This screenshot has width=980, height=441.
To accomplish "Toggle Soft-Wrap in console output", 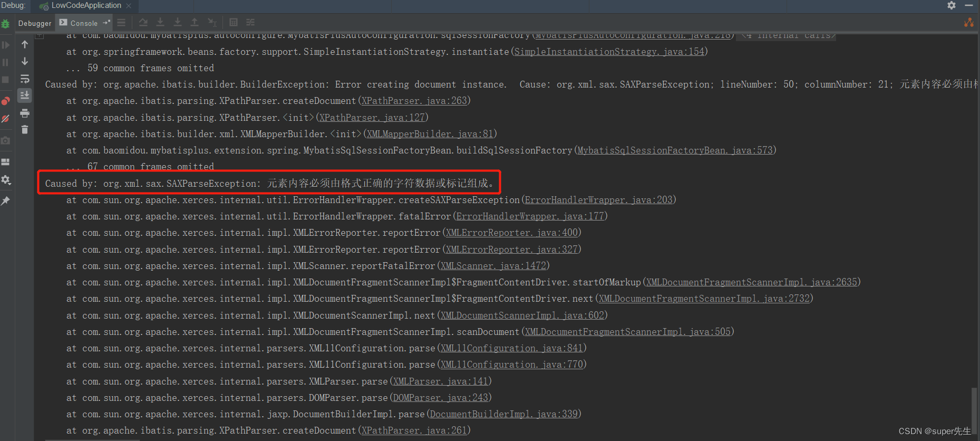I will point(25,79).
